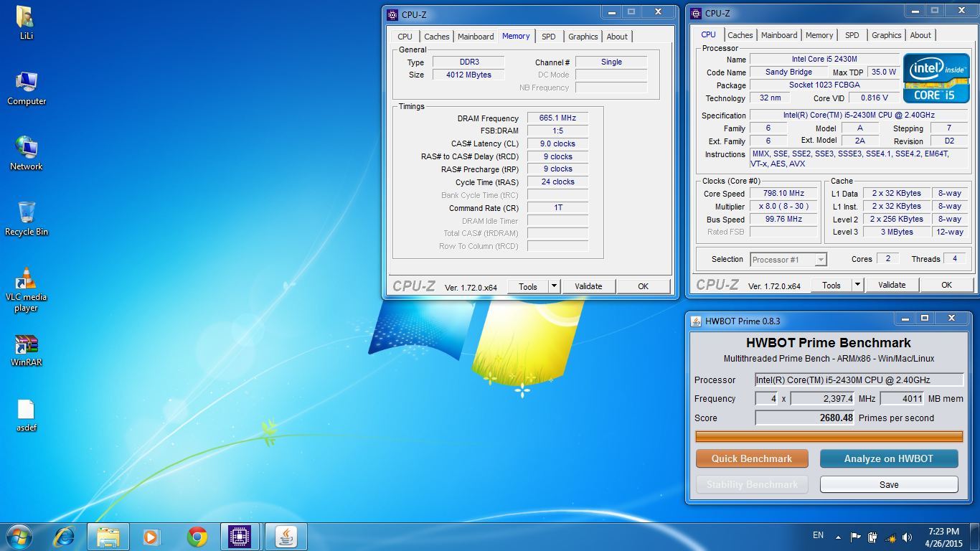
Task: Click the CPU-Z processor window title icon
Action: (696, 13)
